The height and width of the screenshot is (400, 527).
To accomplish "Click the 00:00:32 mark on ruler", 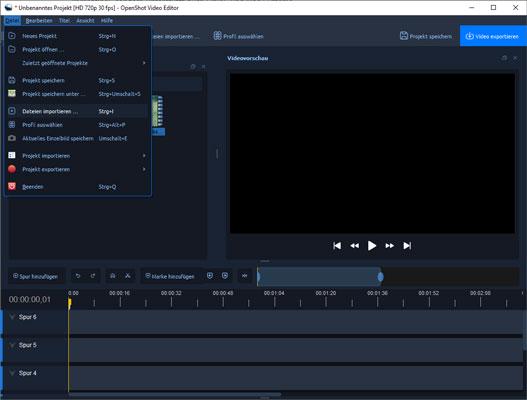I will coord(171,293).
